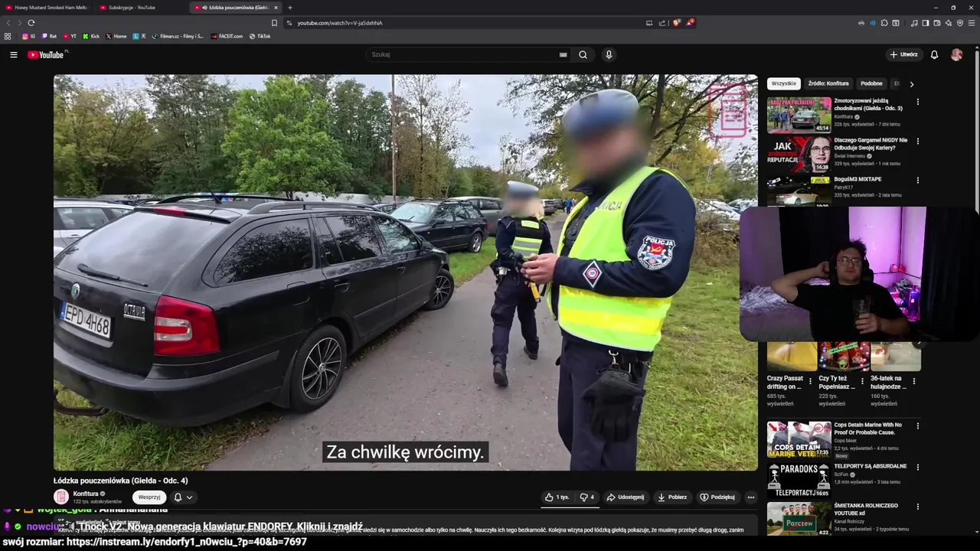Open YouTube notifications bell
The image size is (980, 551).
pos(934,54)
